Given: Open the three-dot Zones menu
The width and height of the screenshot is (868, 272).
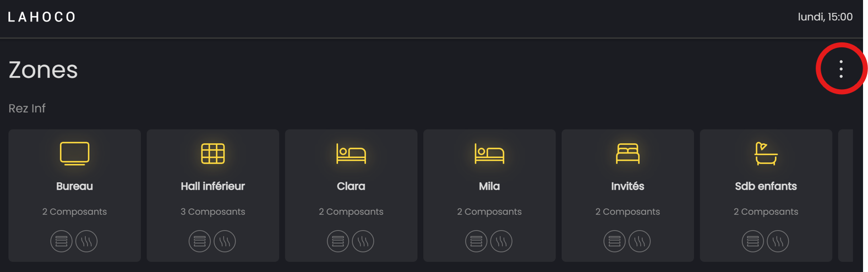Looking at the screenshot, I should pyautogui.click(x=840, y=69).
